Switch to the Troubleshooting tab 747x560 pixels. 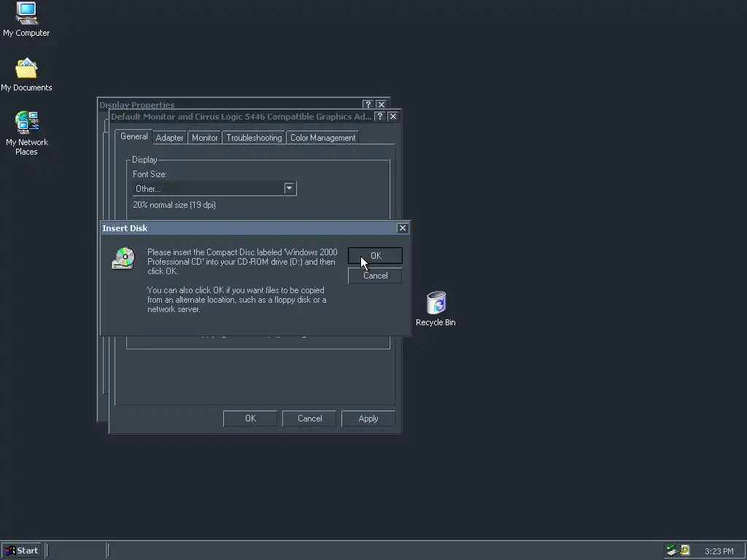click(x=254, y=138)
